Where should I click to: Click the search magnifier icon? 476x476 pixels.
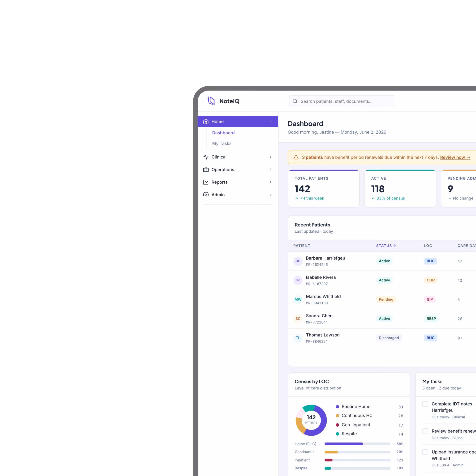295,101
